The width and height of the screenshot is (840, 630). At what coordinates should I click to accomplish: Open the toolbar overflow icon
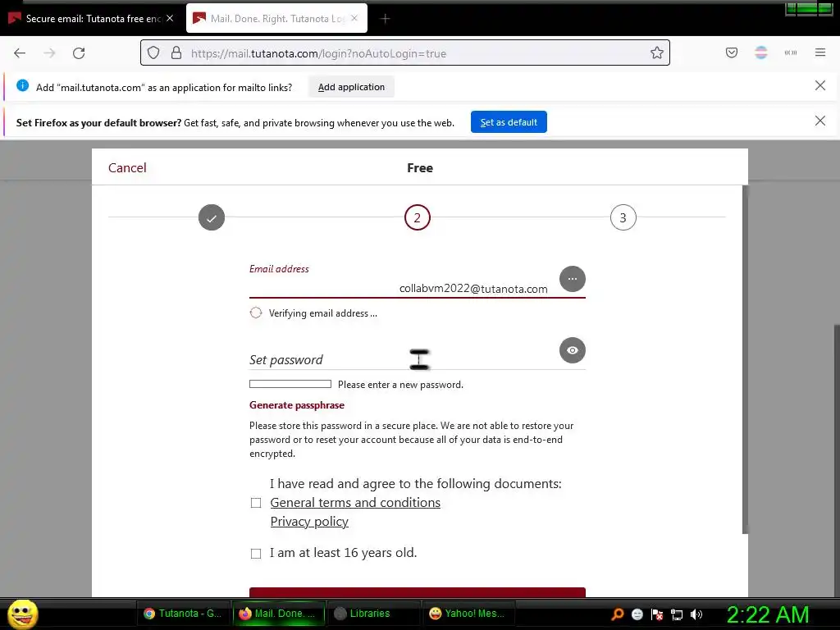coord(791,52)
